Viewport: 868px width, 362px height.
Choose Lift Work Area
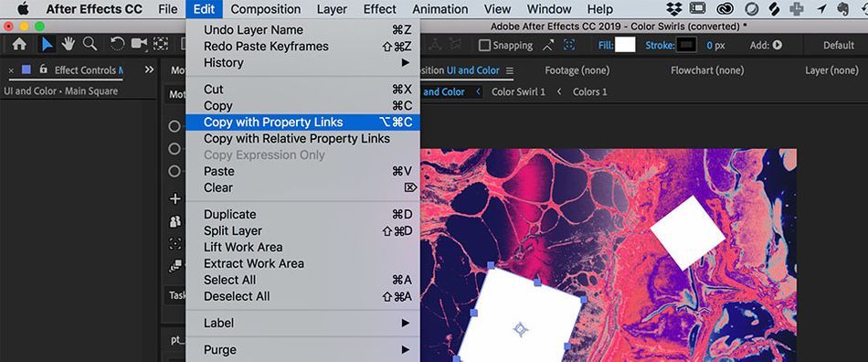pos(302,247)
